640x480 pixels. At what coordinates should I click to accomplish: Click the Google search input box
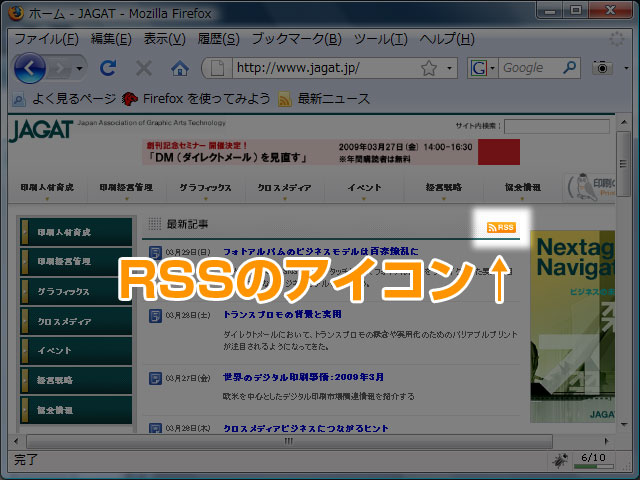[x=529, y=68]
